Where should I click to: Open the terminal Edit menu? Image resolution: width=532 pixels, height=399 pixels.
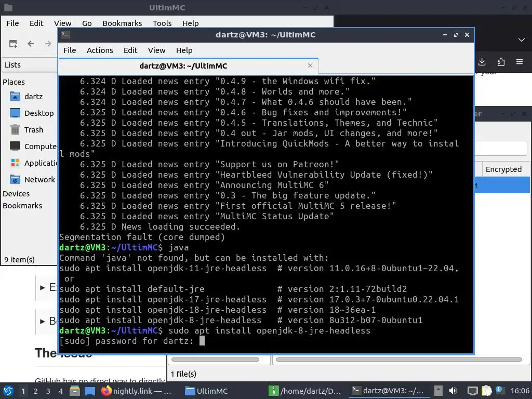[130, 50]
